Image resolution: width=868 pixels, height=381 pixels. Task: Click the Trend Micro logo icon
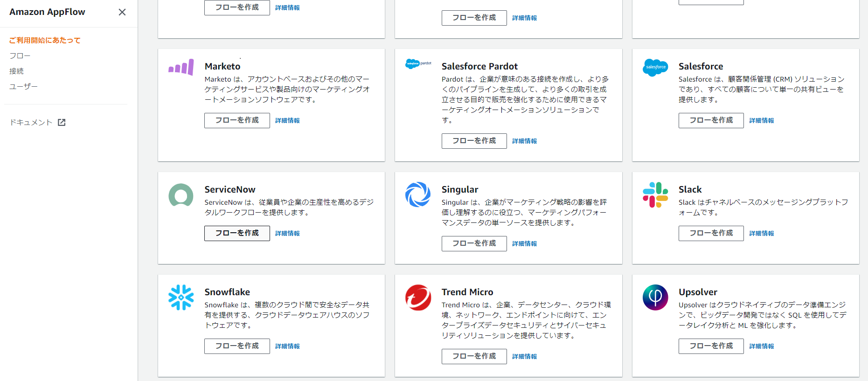click(x=418, y=298)
